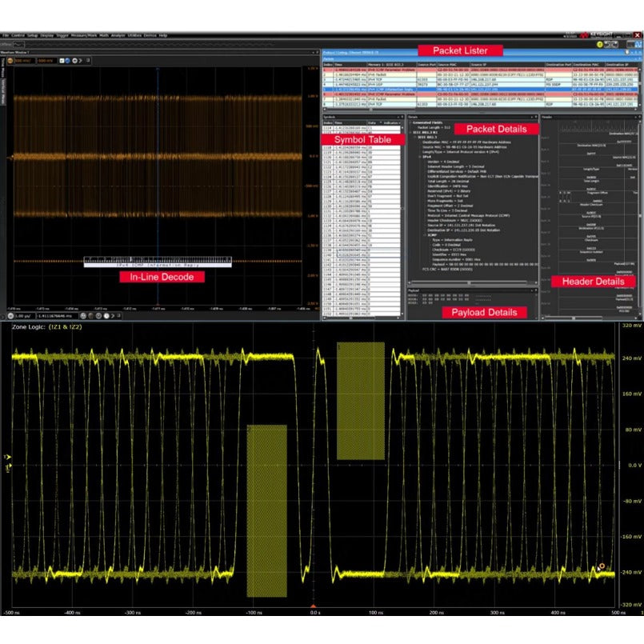
Task: Click the third round icon in timebase toolbar
Action: [x=98, y=316]
